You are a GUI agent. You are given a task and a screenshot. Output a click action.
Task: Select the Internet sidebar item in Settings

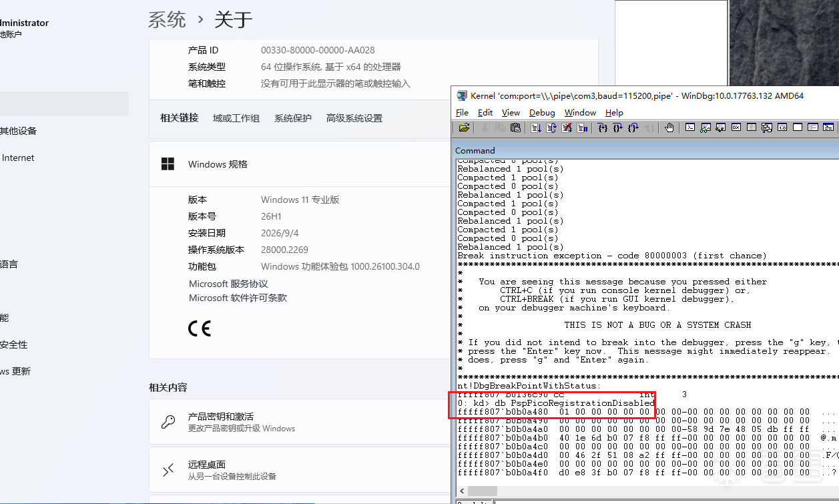click(x=18, y=158)
